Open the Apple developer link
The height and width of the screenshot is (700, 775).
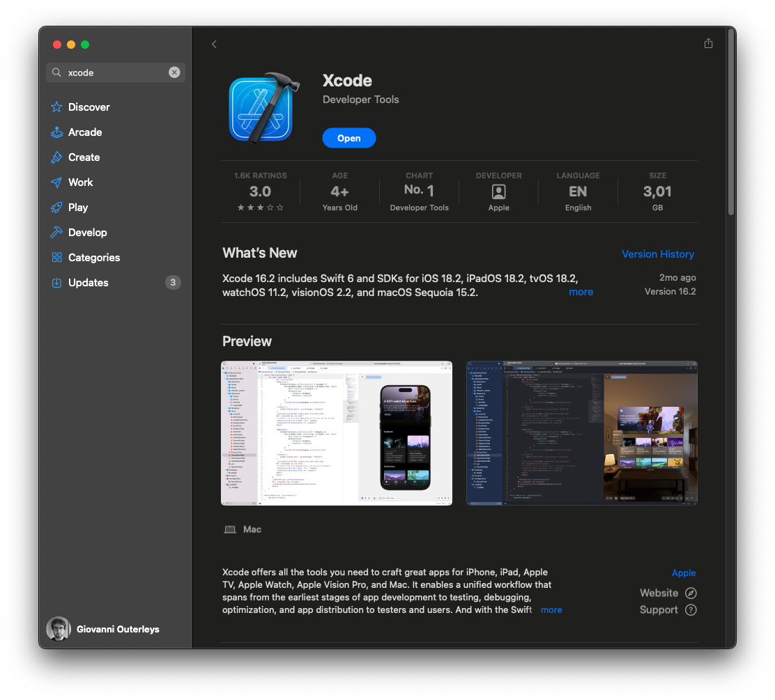684,573
